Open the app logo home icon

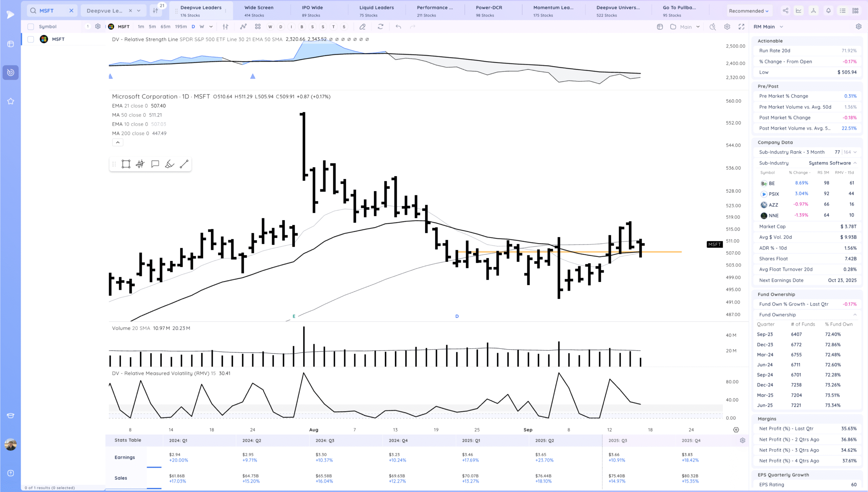coord(10,14)
